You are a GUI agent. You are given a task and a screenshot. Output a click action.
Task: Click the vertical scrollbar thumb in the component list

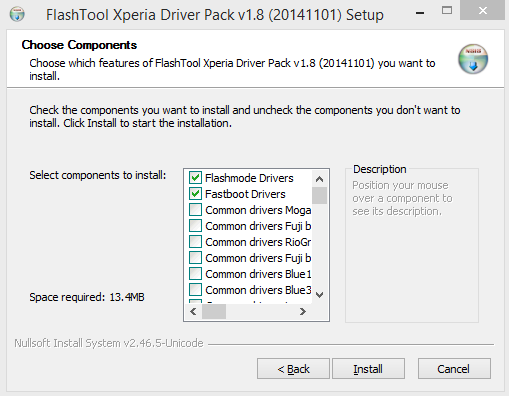click(x=319, y=195)
